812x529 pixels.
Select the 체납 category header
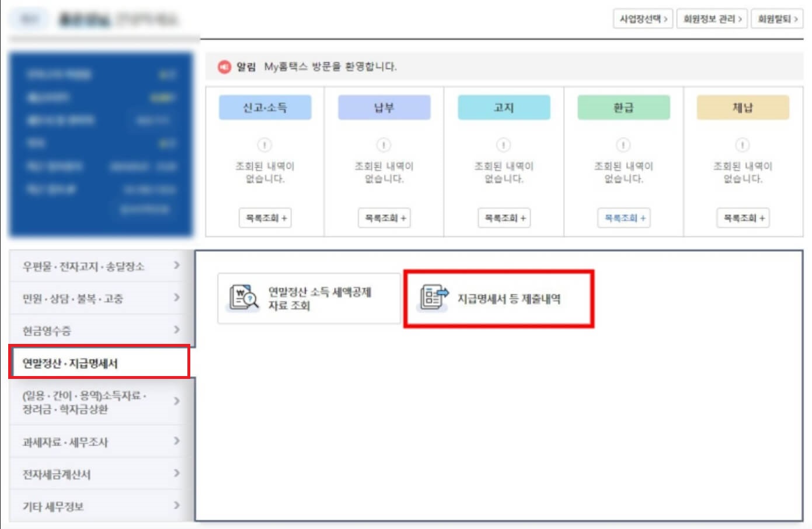click(743, 107)
